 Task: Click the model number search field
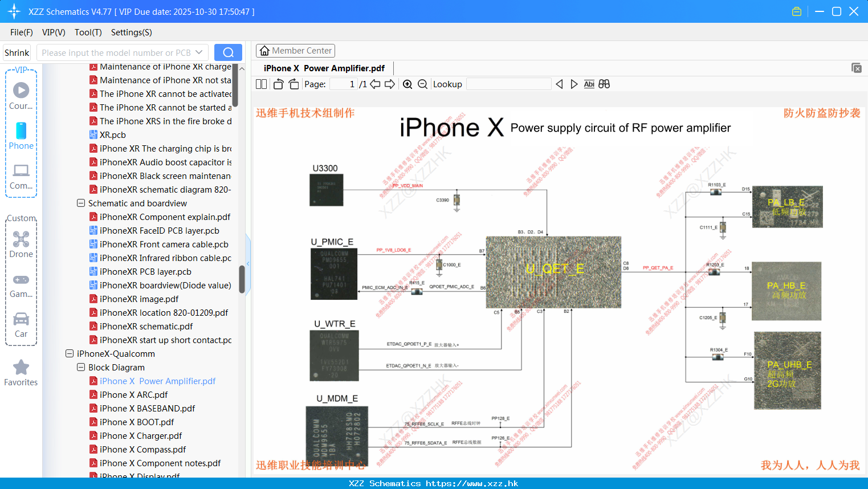[x=116, y=52]
